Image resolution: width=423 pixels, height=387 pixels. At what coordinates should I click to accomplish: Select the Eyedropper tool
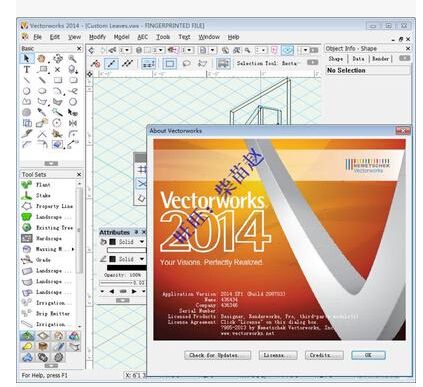tap(42, 112)
